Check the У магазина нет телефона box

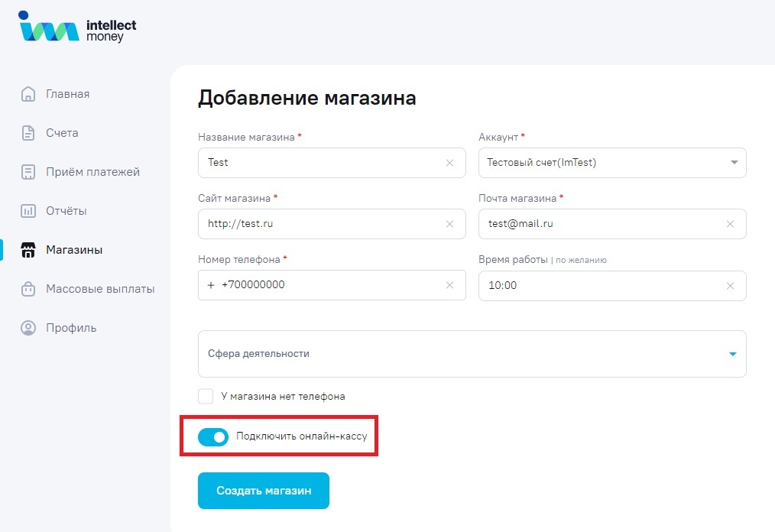[206, 397]
